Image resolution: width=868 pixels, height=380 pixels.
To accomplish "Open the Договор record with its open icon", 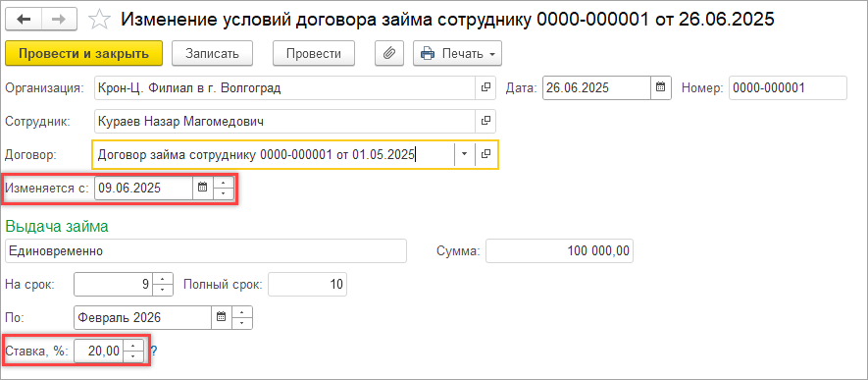I will [x=485, y=154].
